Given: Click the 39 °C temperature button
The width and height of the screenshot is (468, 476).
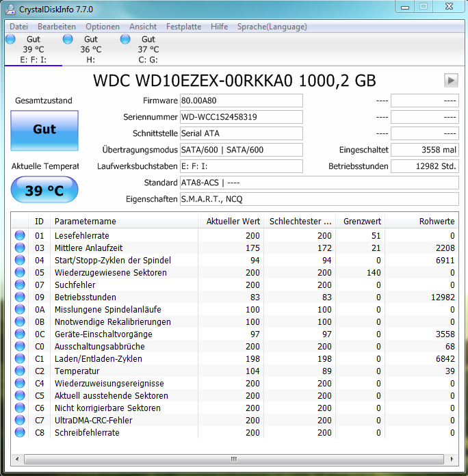Looking at the screenshot, I should click(44, 189).
